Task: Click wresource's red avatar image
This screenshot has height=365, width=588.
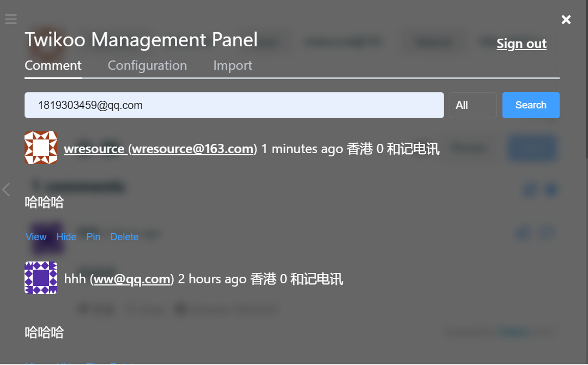Action: (41, 148)
